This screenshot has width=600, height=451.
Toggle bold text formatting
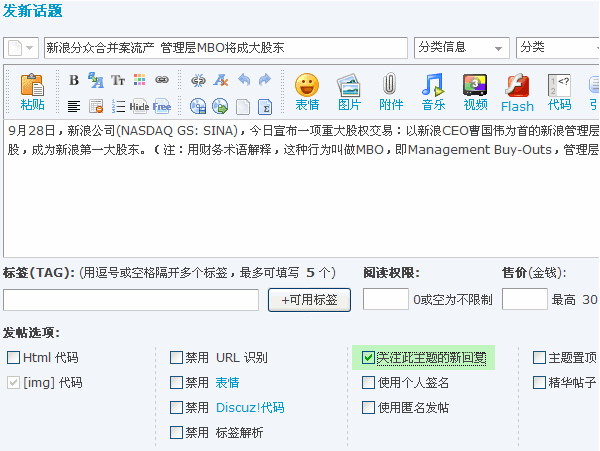(x=75, y=80)
